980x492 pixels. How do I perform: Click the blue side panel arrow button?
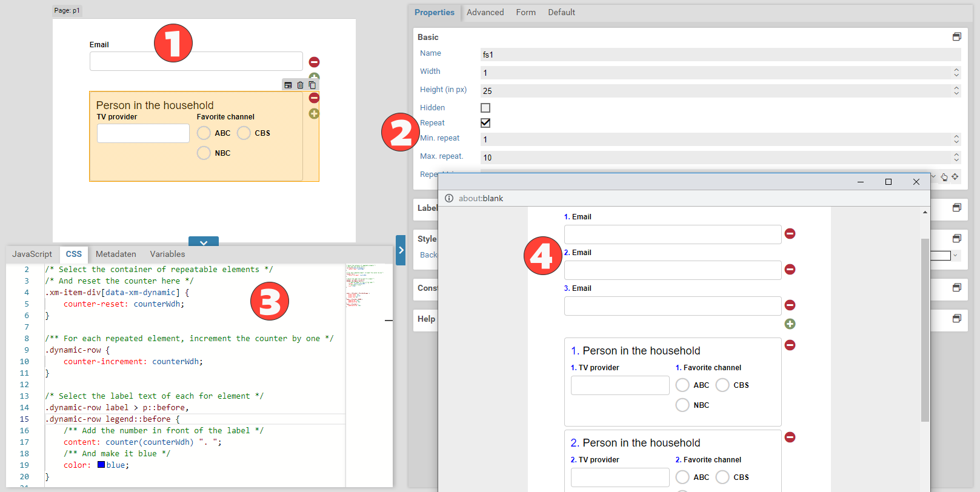coord(401,250)
